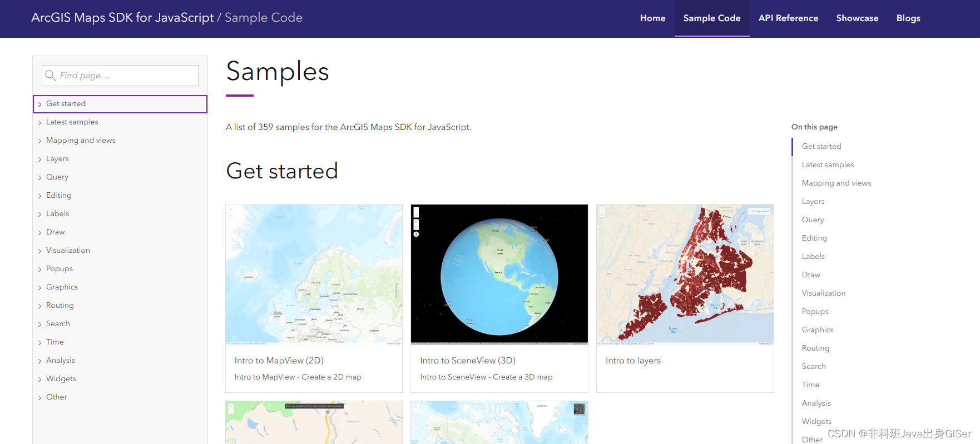
Task: Expand the Latest samples sidebar chevron
Action: coord(39,122)
